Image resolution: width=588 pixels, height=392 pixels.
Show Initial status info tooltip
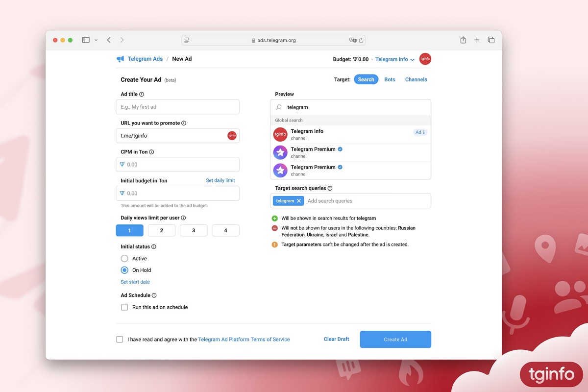click(x=154, y=246)
